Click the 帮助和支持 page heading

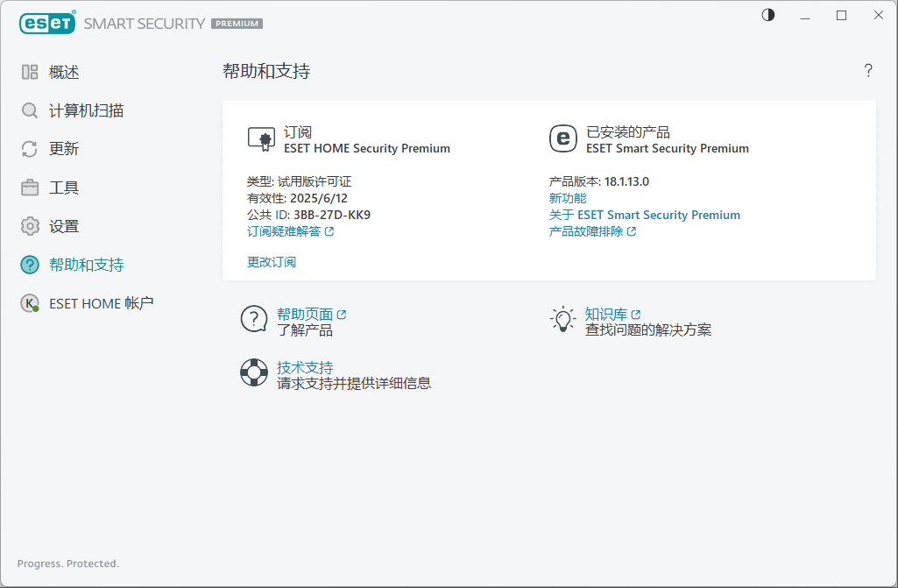[x=266, y=71]
